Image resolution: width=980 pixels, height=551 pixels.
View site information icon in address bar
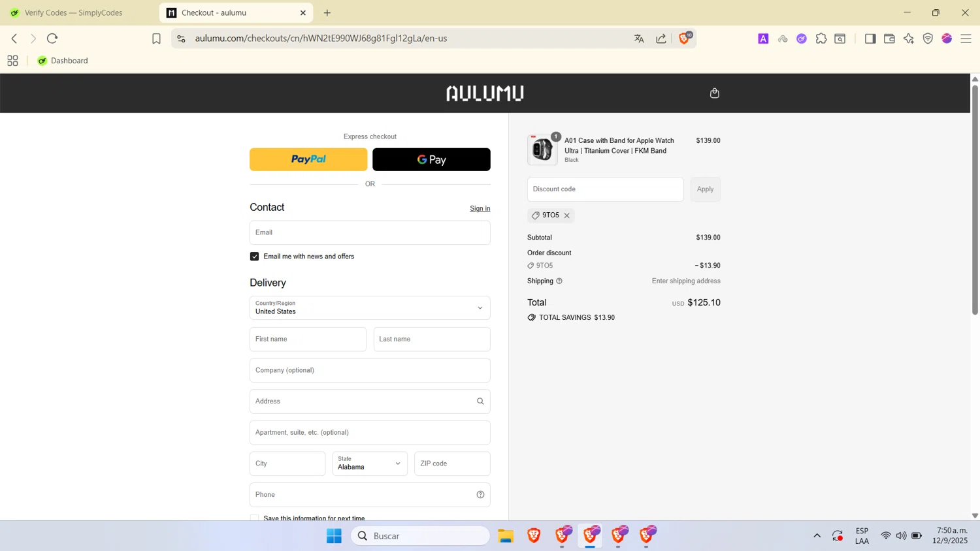click(182, 39)
